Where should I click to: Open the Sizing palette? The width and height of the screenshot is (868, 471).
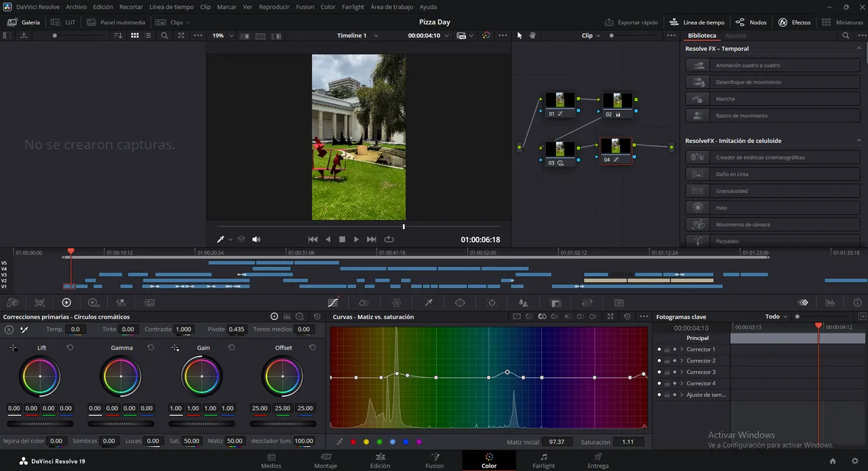click(x=587, y=303)
